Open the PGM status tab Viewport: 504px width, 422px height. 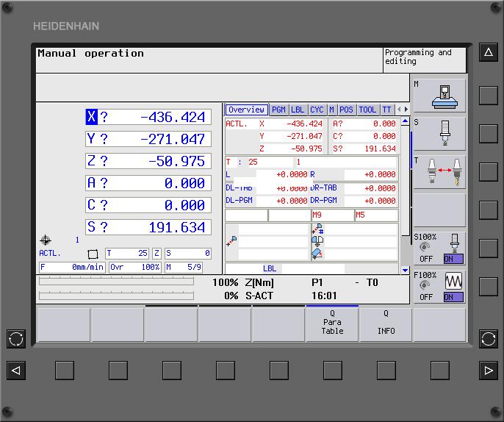point(278,110)
